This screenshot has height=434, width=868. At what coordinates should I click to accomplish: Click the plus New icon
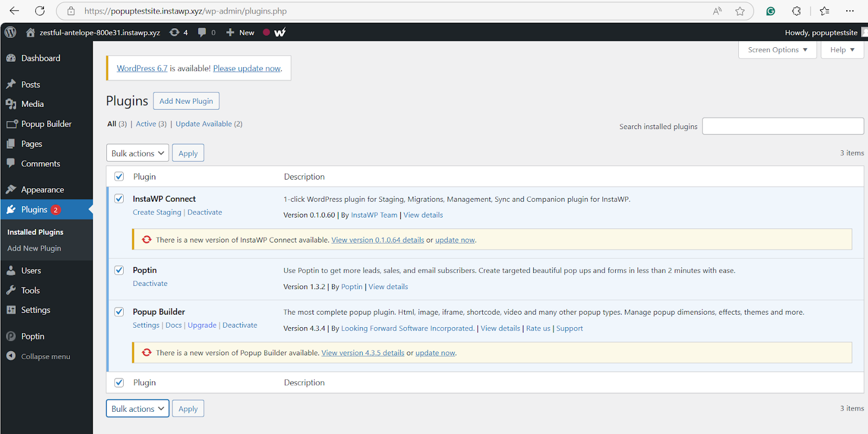pos(230,33)
